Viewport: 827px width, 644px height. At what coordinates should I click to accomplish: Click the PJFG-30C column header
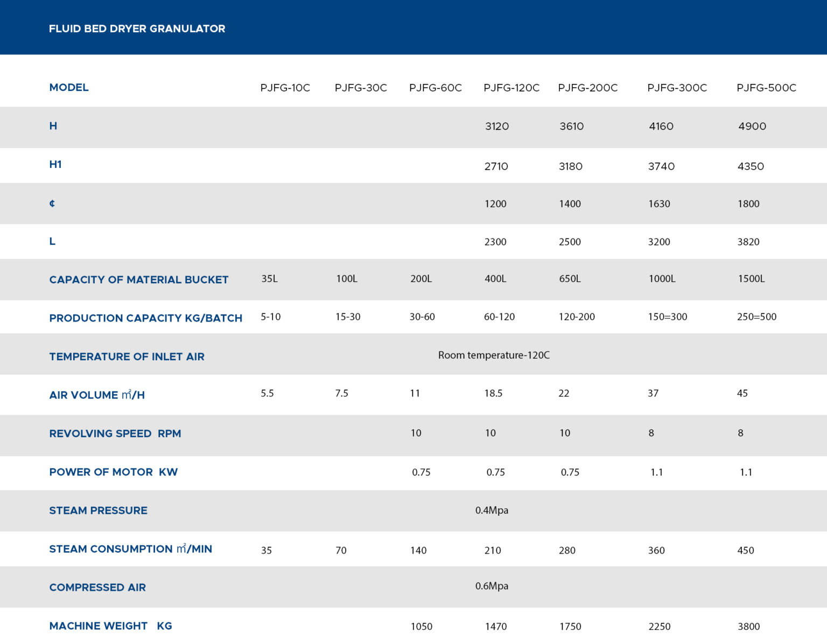pos(361,88)
